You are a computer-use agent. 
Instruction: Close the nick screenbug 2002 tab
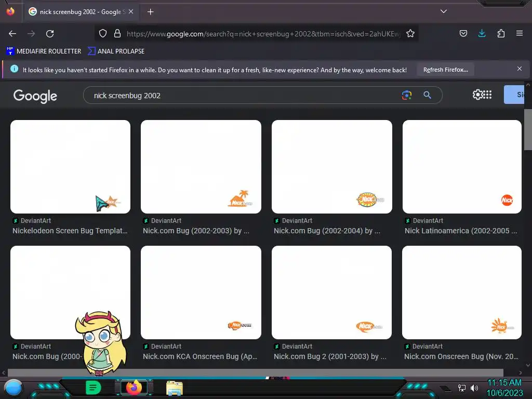131,11
